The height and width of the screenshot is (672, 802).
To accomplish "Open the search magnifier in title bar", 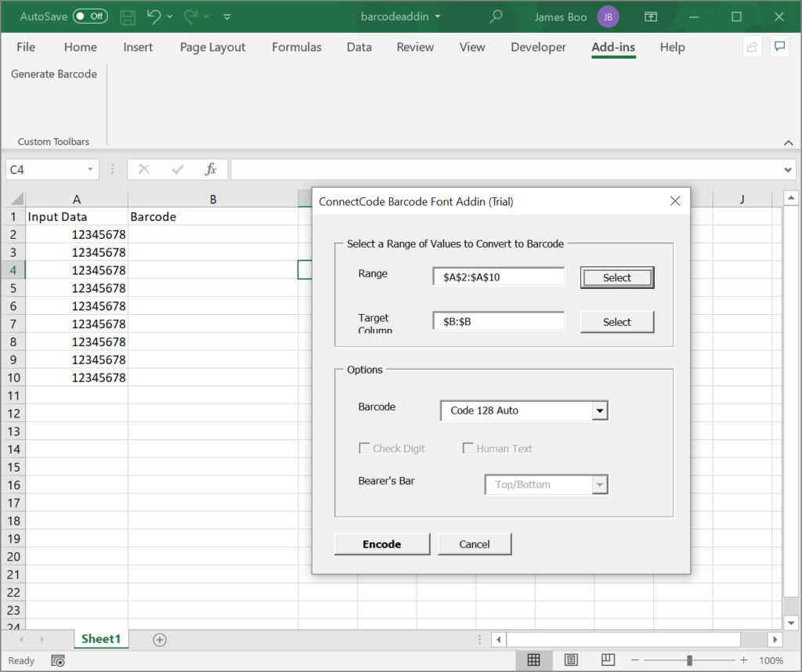I will (496, 16).
